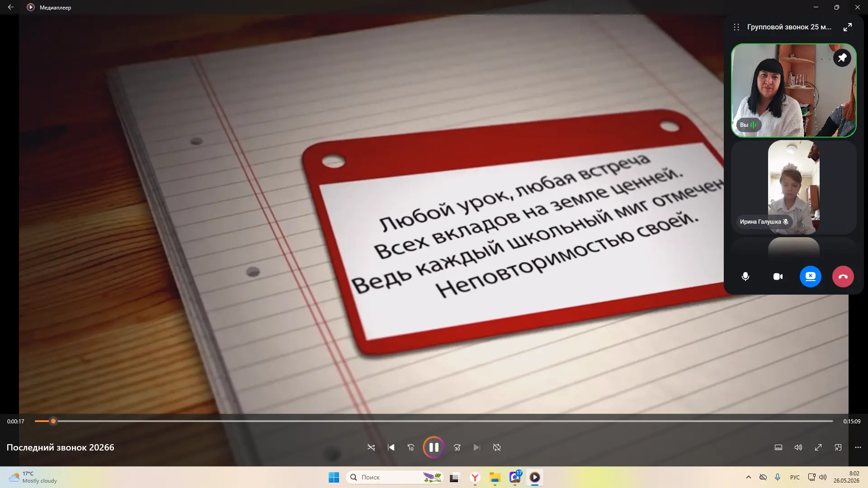Expand the group call window
This screenshot has width=868, height=488.
click(848, 27)
